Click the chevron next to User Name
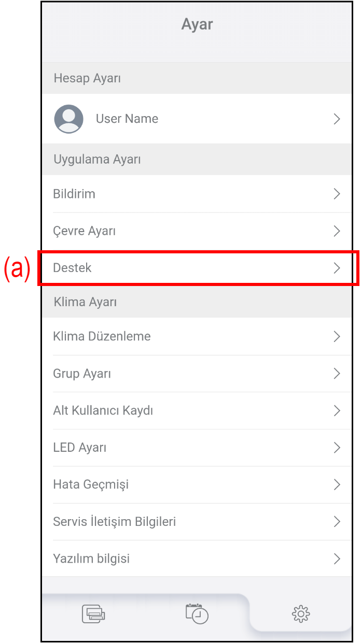 (x=337, y=119)
